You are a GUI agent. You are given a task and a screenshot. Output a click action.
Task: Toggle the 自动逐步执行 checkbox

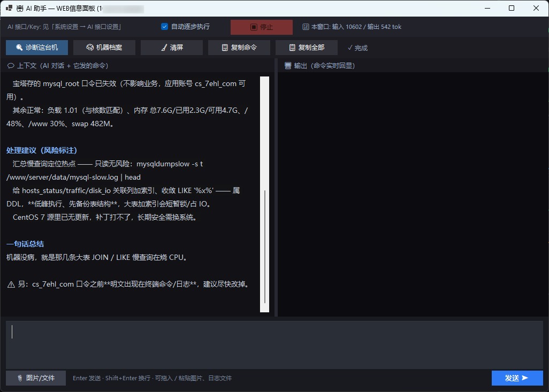[x=164, y=27]
